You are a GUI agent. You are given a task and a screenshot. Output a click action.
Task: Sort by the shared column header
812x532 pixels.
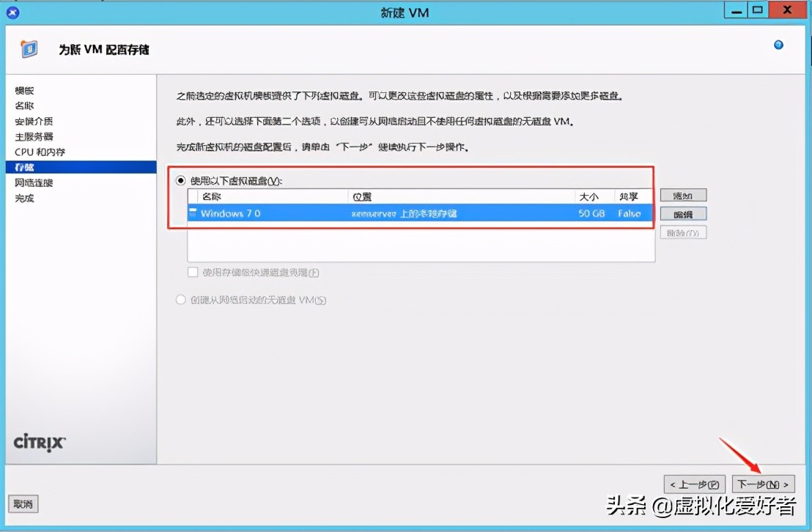[x=633, y=197]
